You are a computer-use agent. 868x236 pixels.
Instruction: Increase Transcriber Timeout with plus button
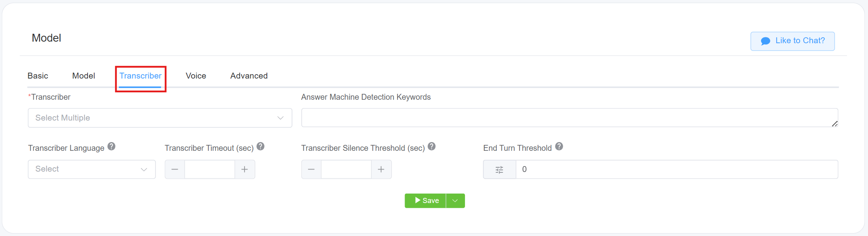point(244,170)
